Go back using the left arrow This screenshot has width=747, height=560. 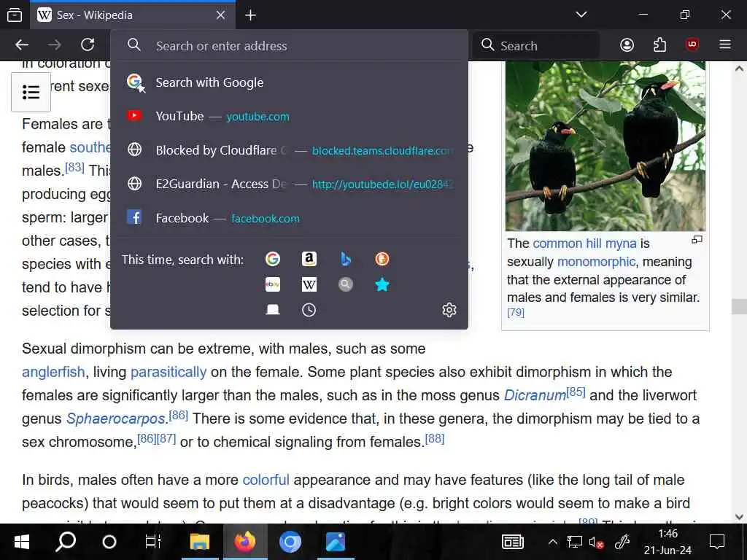[22, 45]
